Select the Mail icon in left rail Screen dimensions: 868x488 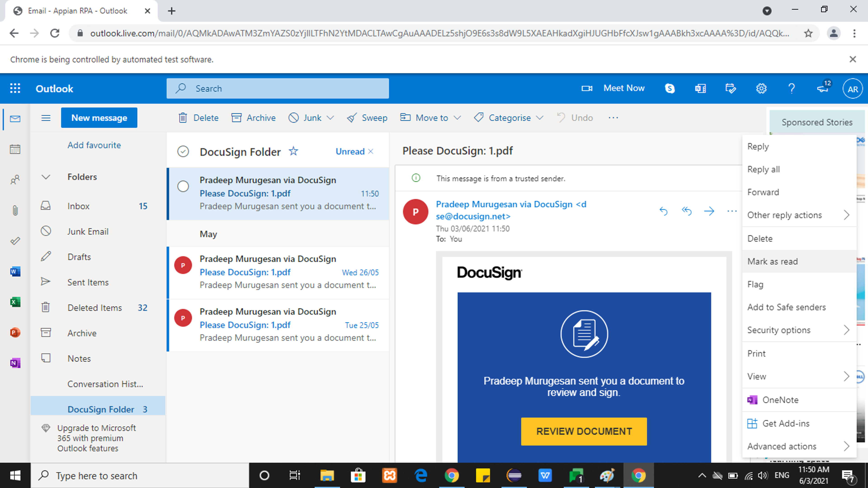click(15, 119)
